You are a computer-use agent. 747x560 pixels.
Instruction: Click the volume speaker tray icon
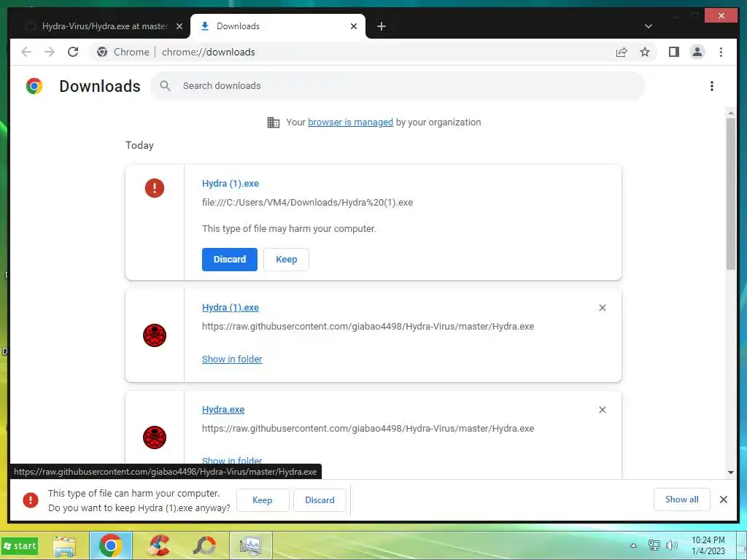672,545
